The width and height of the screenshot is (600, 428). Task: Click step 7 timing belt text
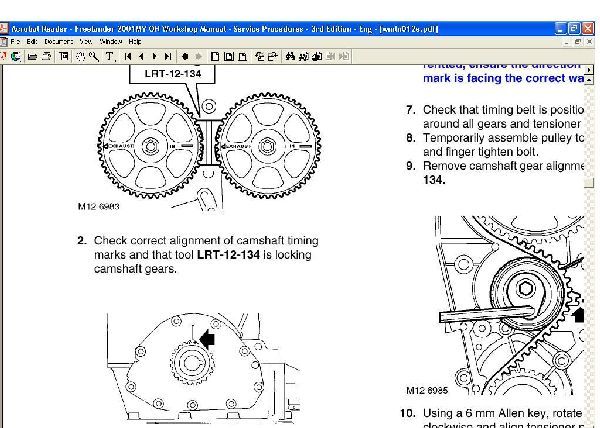(503, 117)
